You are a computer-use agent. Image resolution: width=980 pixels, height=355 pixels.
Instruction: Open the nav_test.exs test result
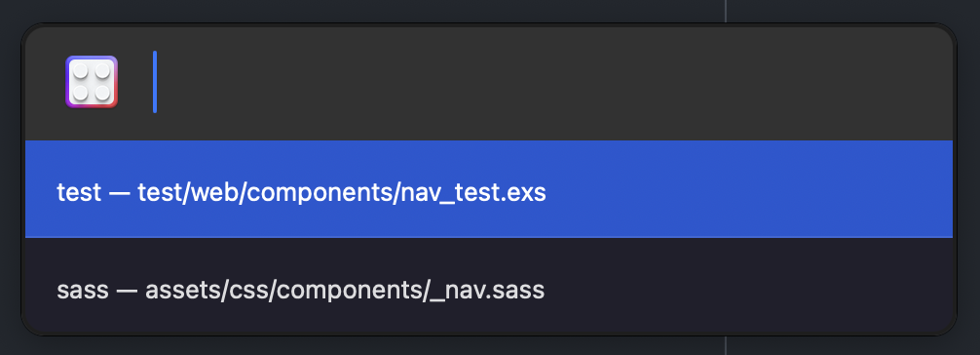(x=489, y=189)
